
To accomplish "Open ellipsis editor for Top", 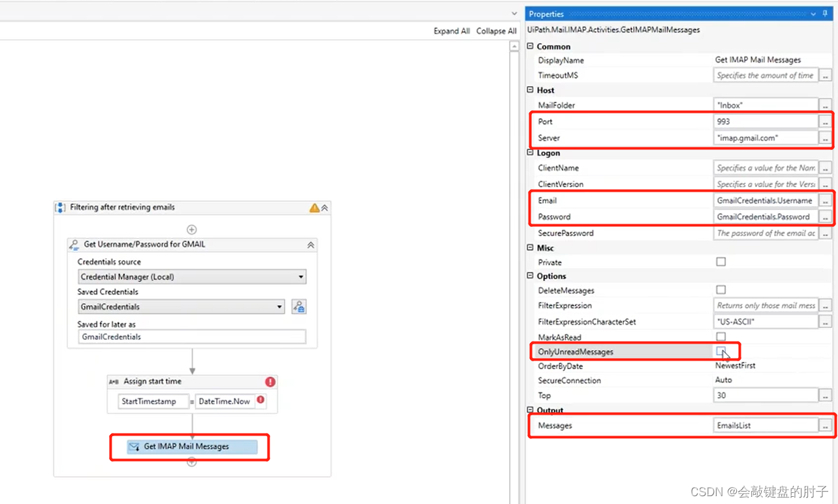I will (826, 395).
